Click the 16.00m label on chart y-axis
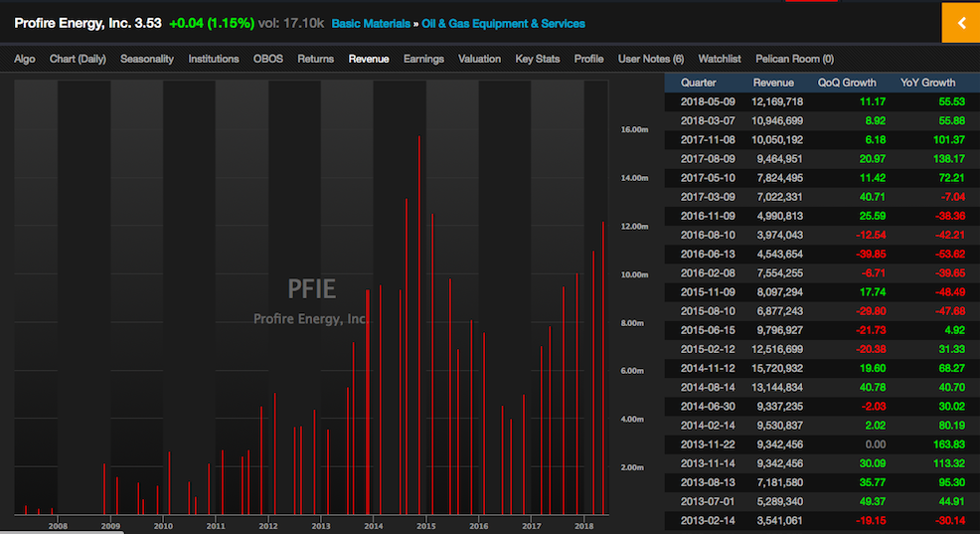The height and width of the screenshot is (534, 980). pyautogui.click(x=634, y=129)
